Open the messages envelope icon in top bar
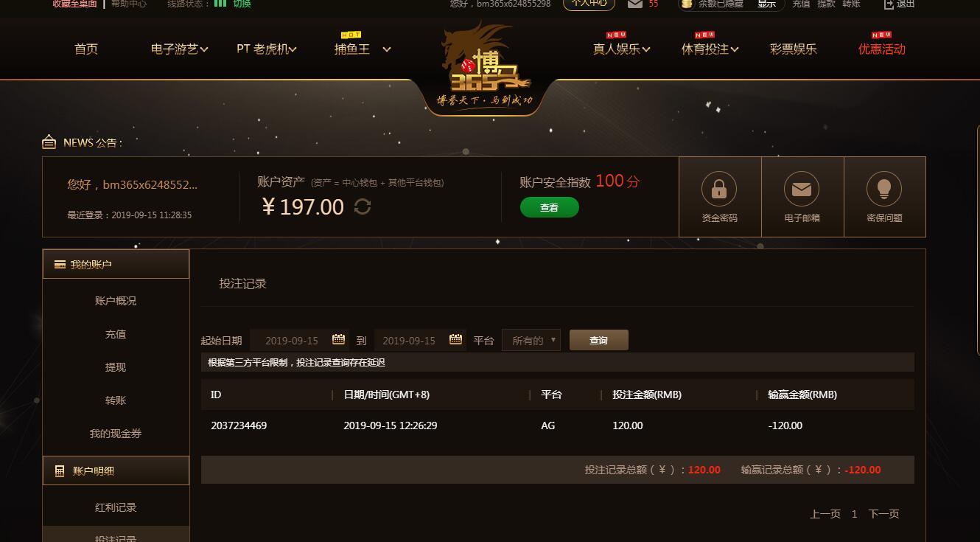The height and width of the screenshot is (542, 980). click(634, 4)
